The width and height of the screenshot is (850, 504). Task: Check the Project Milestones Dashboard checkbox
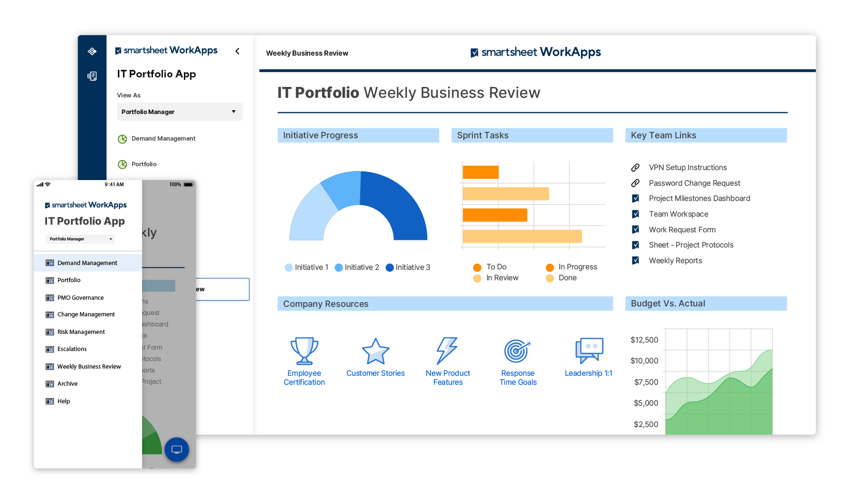pos(636,198)
